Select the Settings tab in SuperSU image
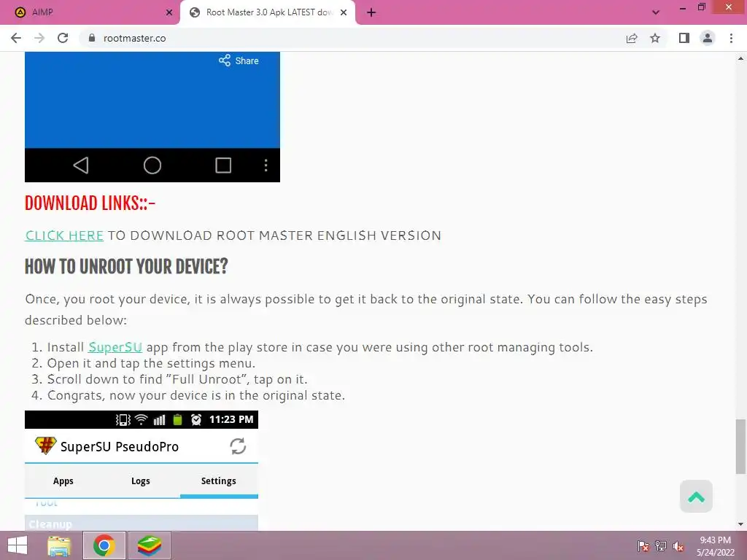The image size is (747, 560). point(219,481)
